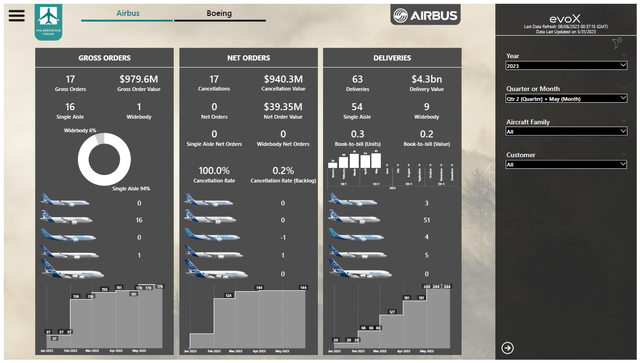Select A220 aircraft image in Net Orders
The width and height of the screenshot is (640, 363).
tap(209, 200)
